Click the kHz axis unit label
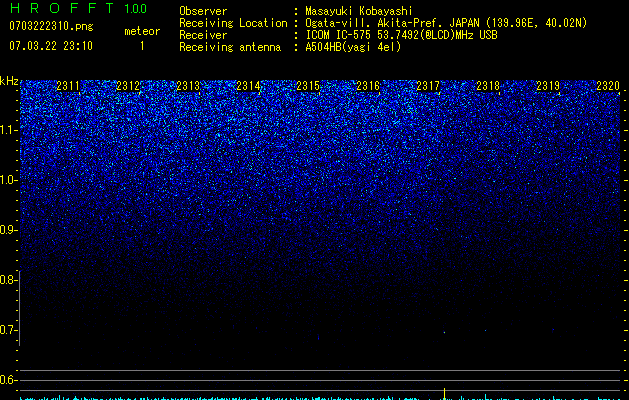629x400 pixels. click(x=9, y=81)
